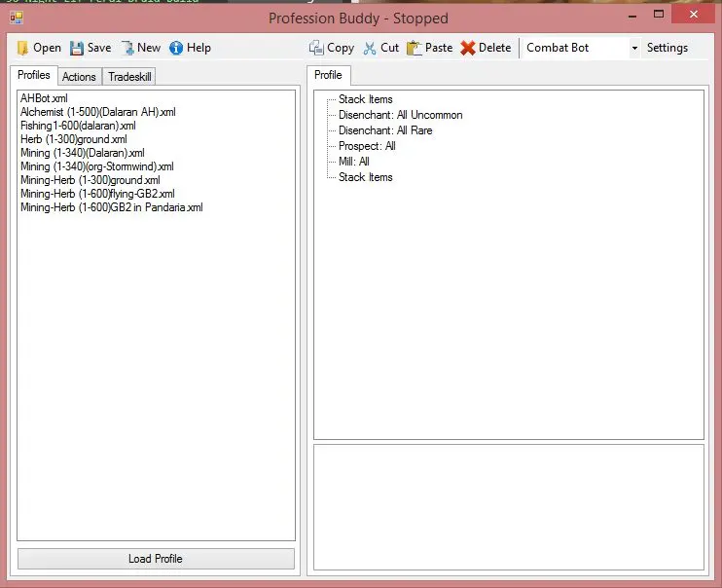Click the red Delete X icon
This screenshot has width=722, height=588.
pos(468,48)
